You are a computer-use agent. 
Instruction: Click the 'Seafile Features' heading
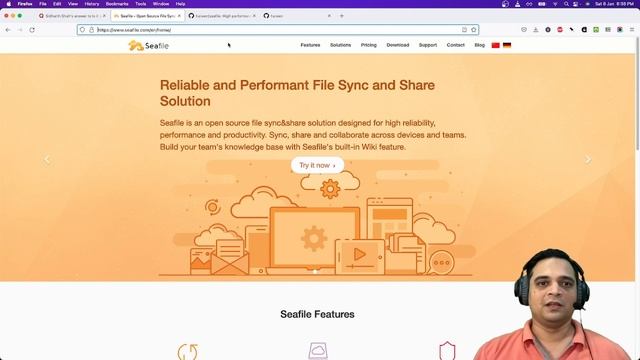[317, 314]
